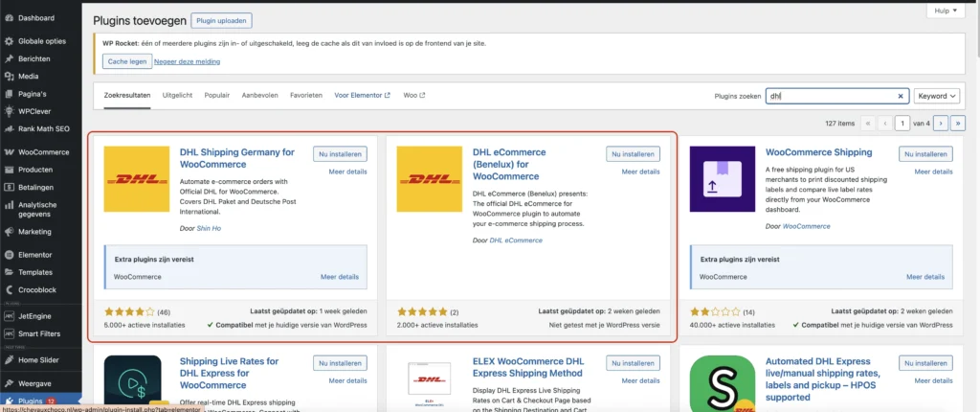This screenshot has height=412, width=980.
Task: Click the Smart Filters sidebar icon
Action: pos(9,333)
